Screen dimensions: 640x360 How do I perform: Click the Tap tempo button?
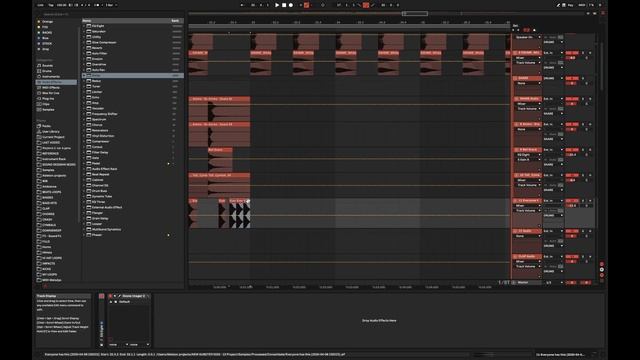(51, 5)
